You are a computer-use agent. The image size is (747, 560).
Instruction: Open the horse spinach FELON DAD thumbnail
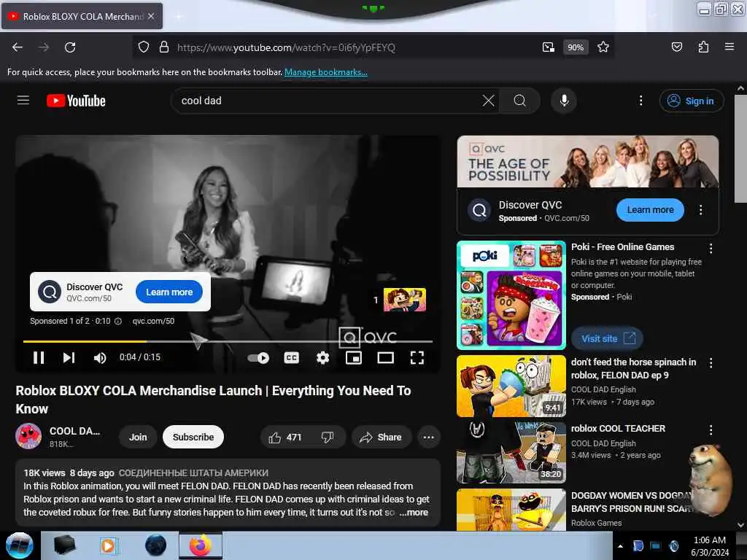pos(511,386)
